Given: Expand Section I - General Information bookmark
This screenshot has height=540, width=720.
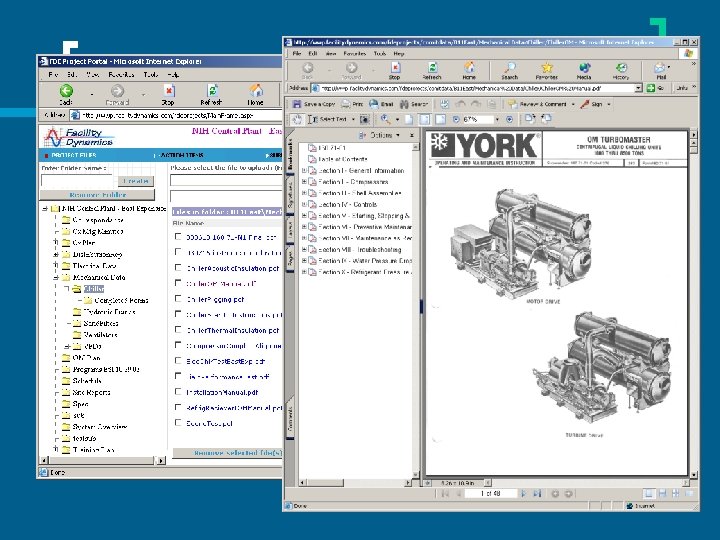Looking at the screenshot, I should (304, 170).
